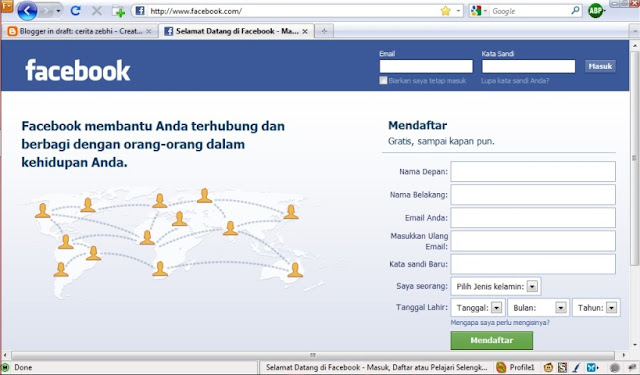Click the Kata sandi Baru field
Viewport: 640px width, 375px height.
pos(533,264)
